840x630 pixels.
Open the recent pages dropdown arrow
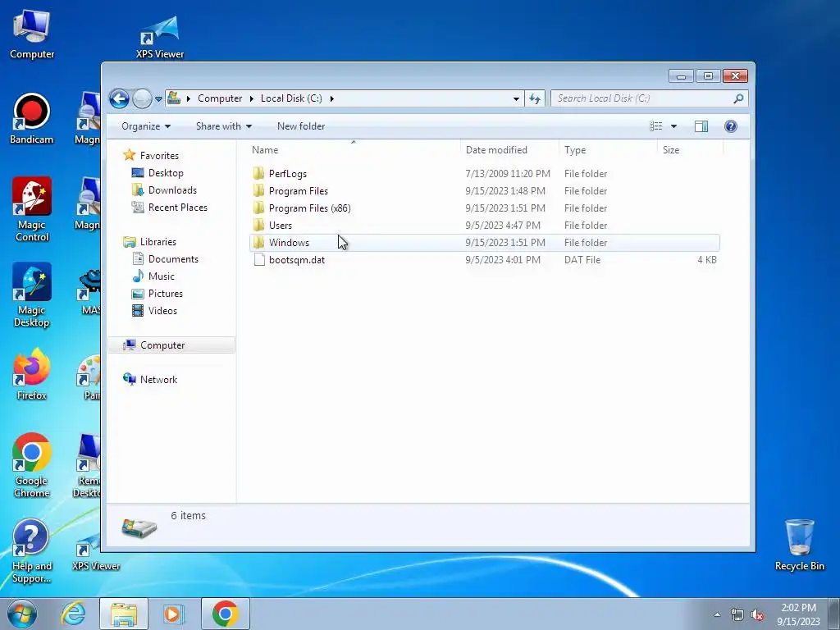[158, 99]
